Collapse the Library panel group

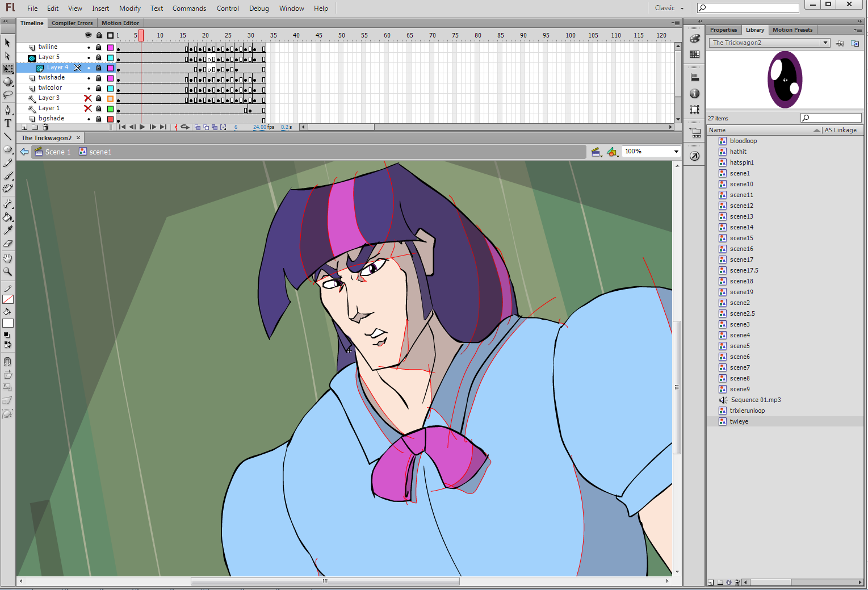(x=859, y=21)
